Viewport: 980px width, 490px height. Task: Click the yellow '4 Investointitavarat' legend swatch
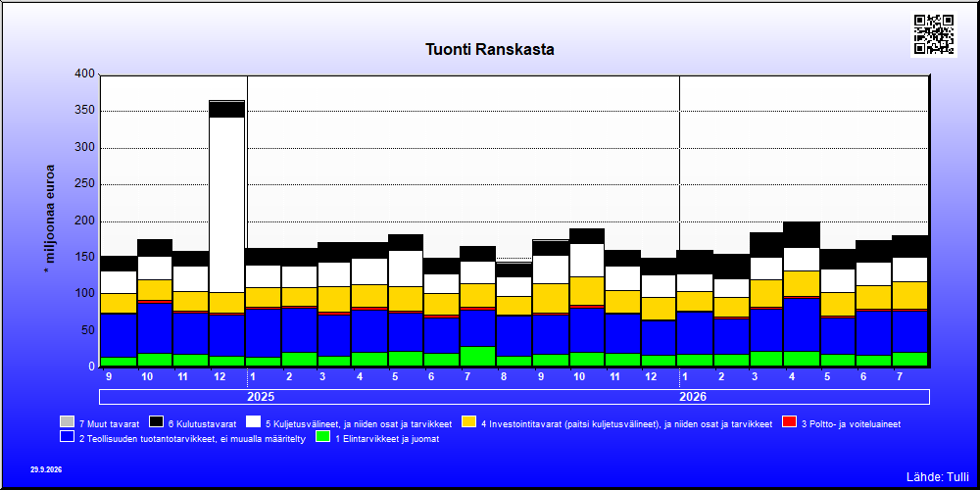pos(469,421)
